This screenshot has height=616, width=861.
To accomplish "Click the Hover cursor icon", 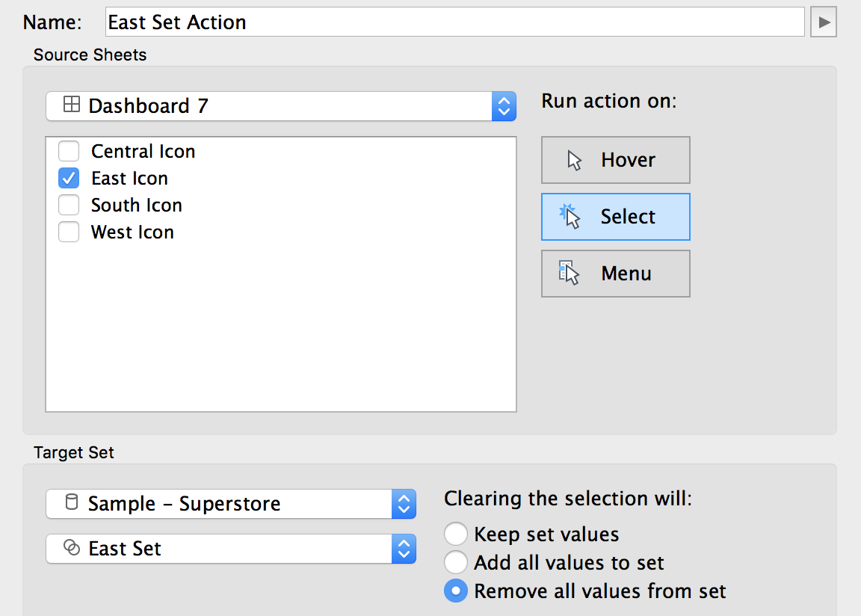I will point(574,160).
